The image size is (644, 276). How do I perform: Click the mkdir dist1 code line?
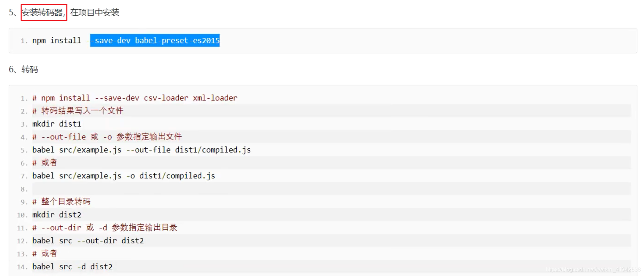click(x=57, y=124)
